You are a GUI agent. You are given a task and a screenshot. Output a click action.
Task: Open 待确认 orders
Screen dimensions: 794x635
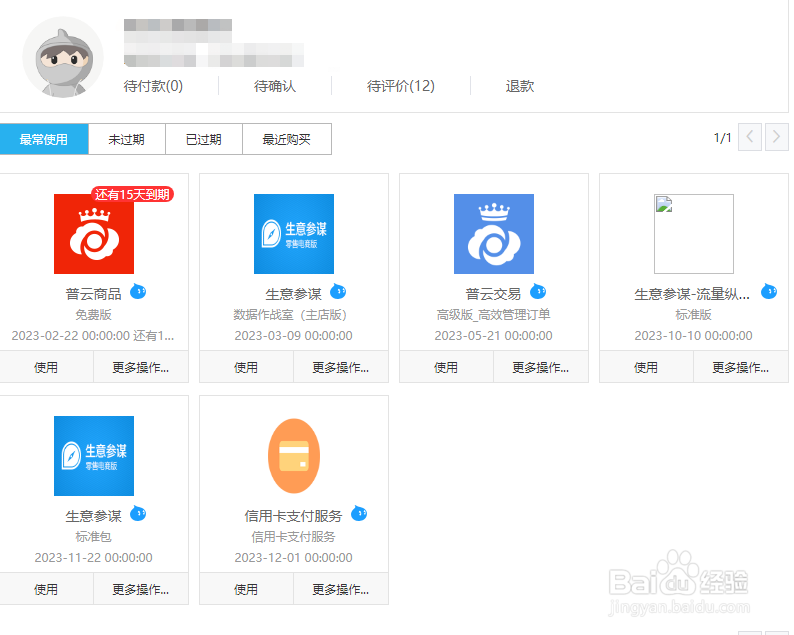point(275,86)
